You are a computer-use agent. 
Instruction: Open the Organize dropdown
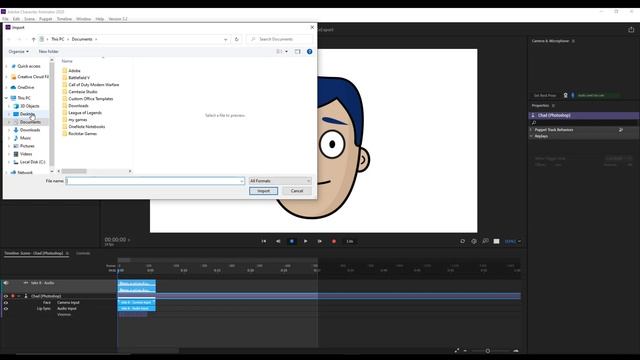coord(18,51)
